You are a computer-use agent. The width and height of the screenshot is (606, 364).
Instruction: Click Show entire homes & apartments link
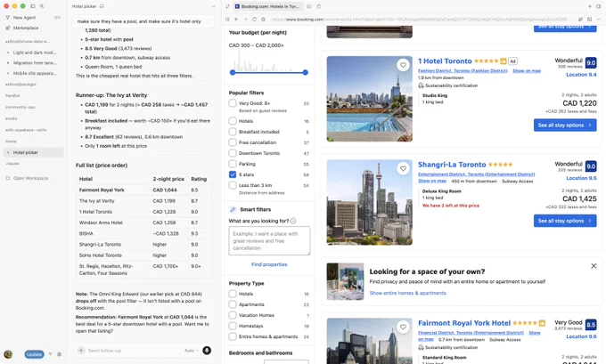(x=408, y=293)
